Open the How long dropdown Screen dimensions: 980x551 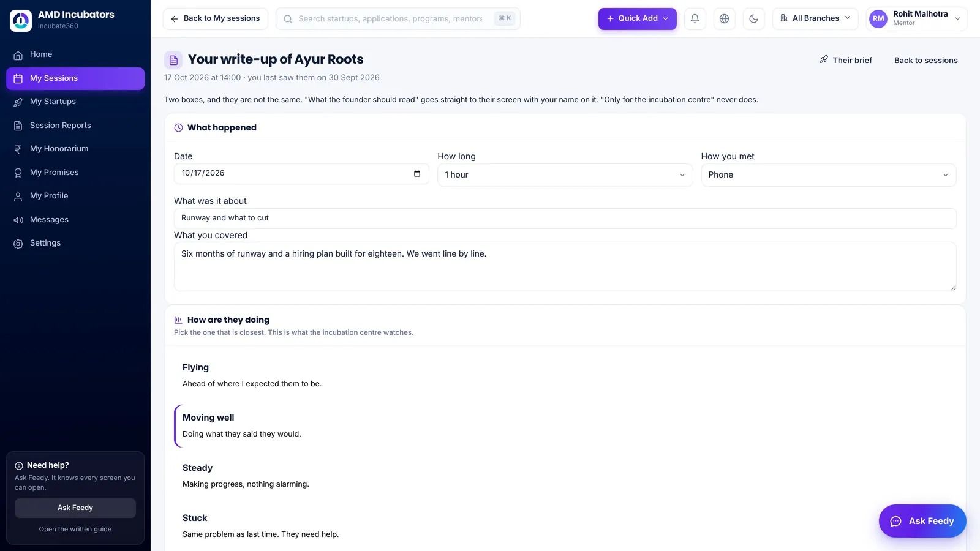click(x=565, y=175)
